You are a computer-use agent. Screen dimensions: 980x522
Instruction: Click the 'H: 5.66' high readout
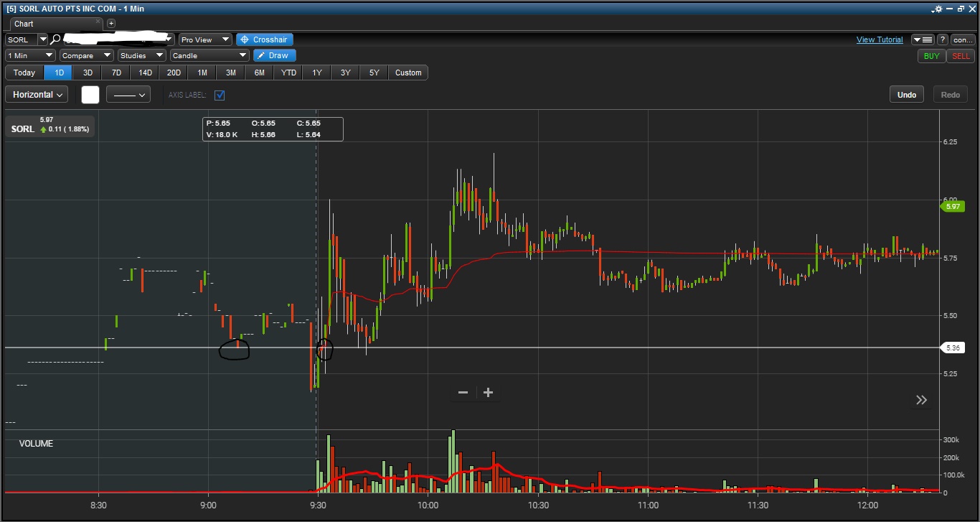tap(263, 135)
